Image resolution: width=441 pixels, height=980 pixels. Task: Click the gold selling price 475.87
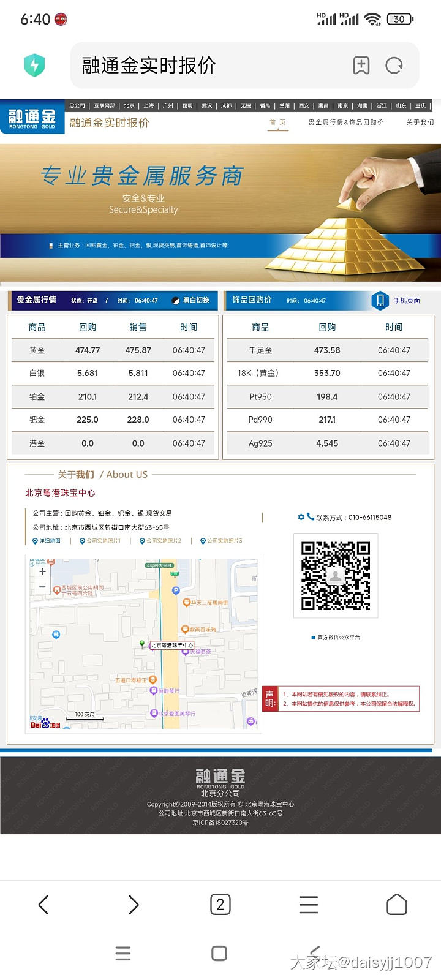pos(138,350)
